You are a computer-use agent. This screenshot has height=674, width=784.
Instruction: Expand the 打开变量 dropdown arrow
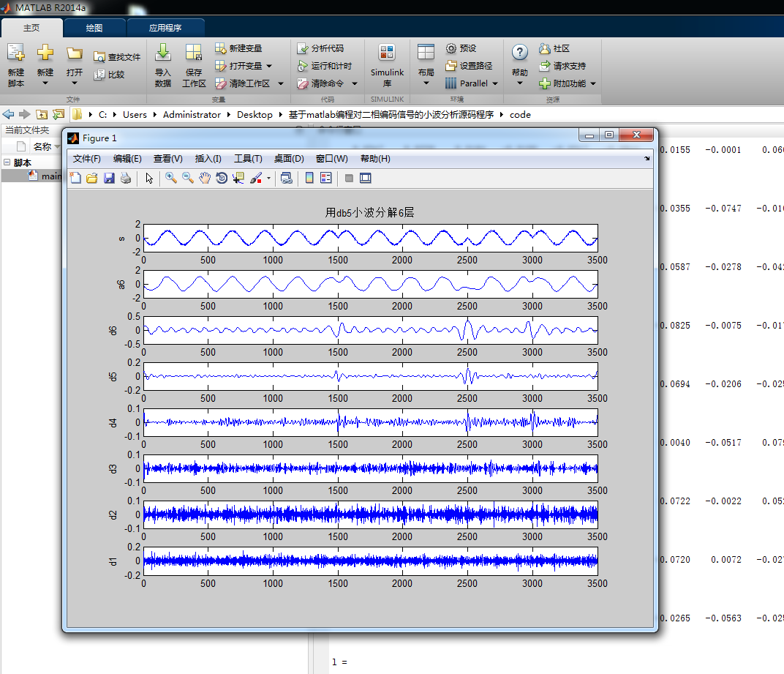coord(269,66)
